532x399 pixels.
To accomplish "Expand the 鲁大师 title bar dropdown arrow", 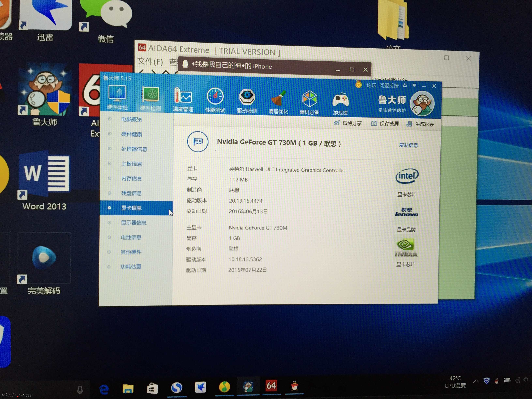I will (414, 85).
